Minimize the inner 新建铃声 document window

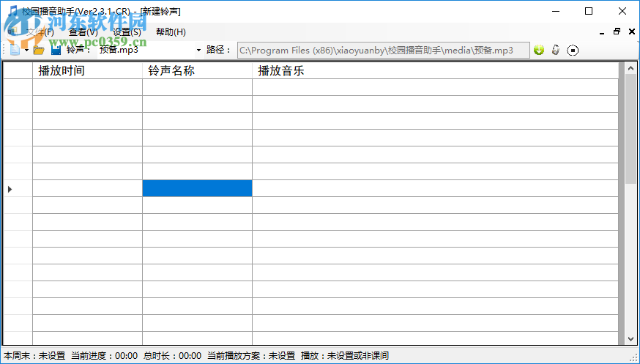(602, 31)
